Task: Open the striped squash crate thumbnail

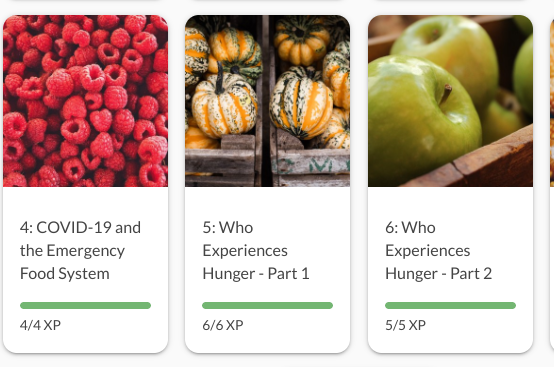Action: point(267,101)
